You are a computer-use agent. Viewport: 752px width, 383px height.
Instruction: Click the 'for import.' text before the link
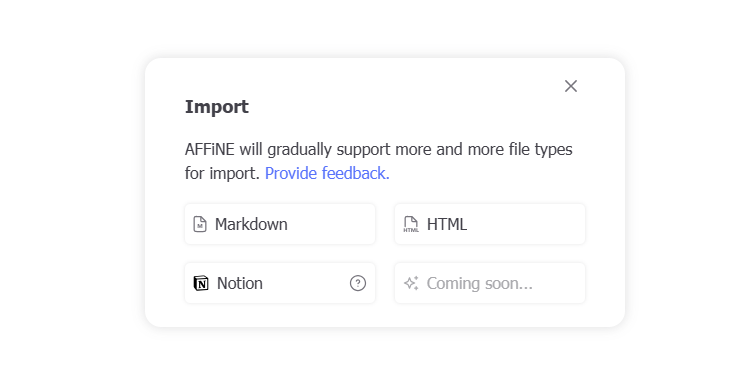(223, 174)
